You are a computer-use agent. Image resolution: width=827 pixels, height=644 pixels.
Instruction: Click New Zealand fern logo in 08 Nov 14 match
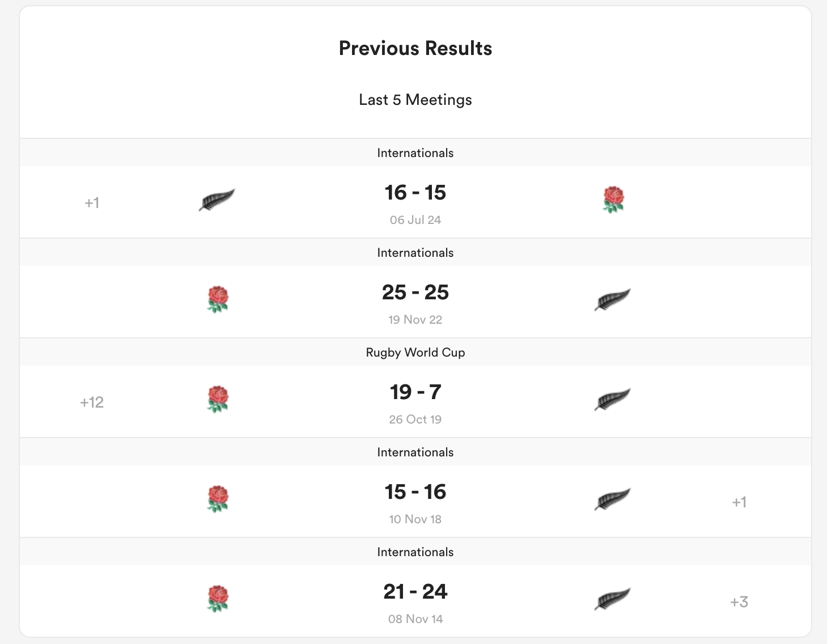pos(612,599)
